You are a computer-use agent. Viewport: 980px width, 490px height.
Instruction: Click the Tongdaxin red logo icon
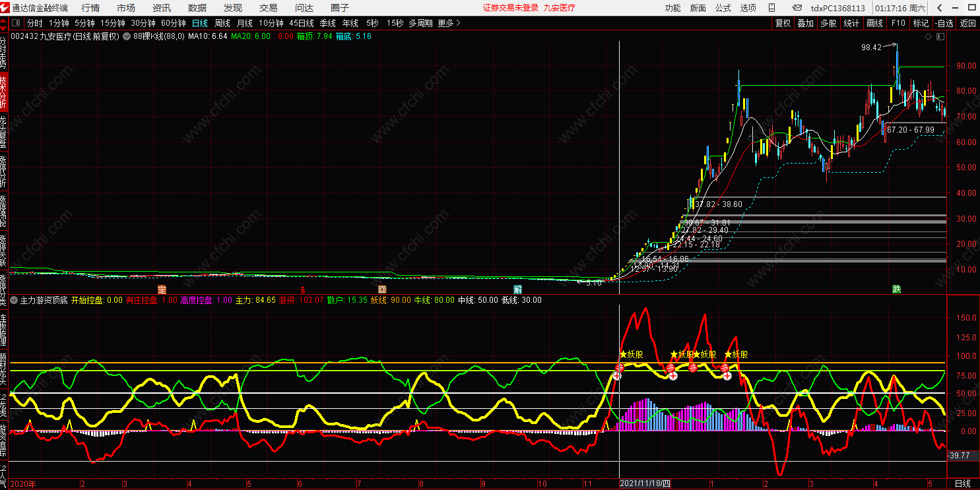(x=6, y=8)
